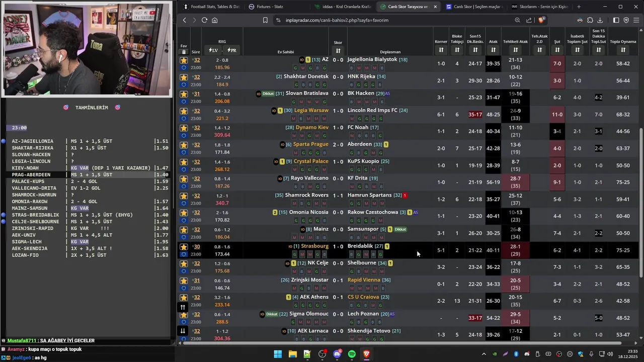Toggle favorite star for Legia Warsaw match
The image size is (644, 362).
tap(184, 111)
